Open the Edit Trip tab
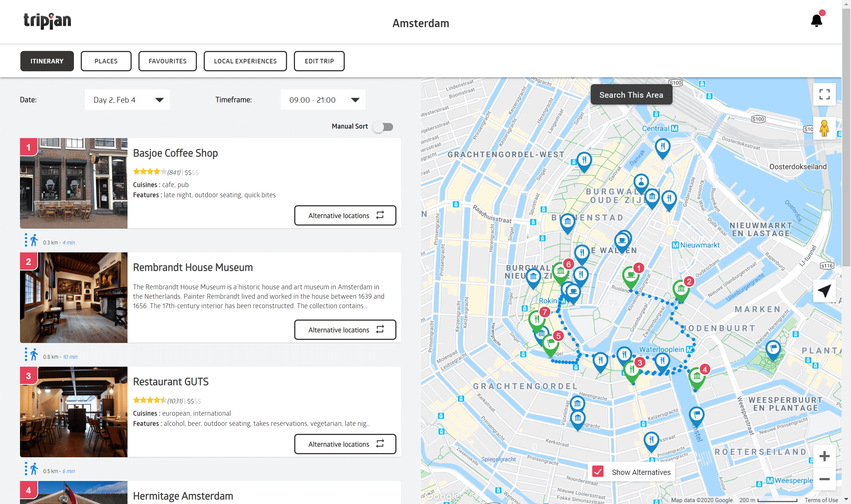 [319, 61]
